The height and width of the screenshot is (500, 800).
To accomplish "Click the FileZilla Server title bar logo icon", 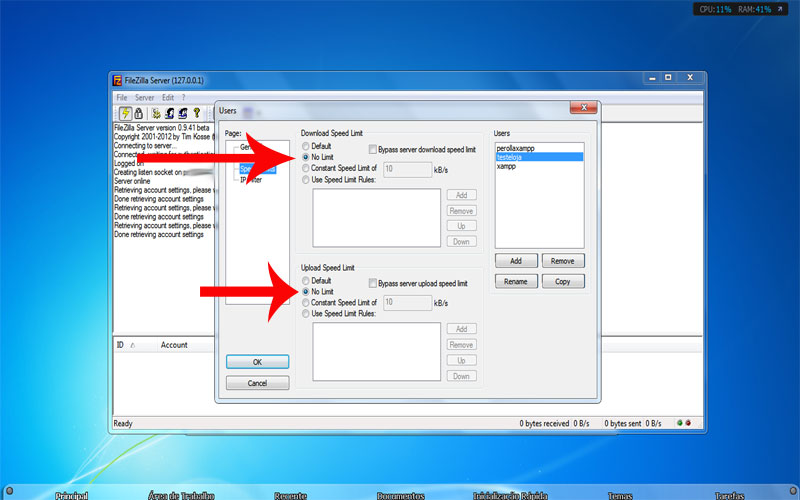I will click(x=117, y=80).
